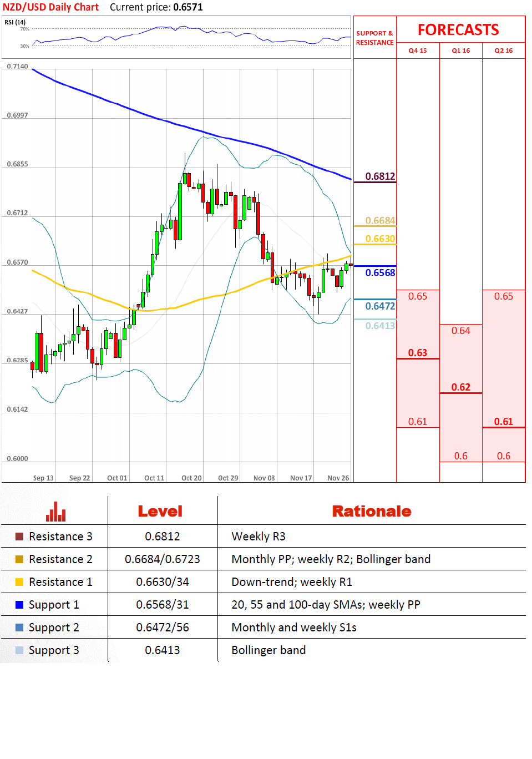Image resolution: width=532 pixels, height=759 pixels.
Task: Click the NZD/USD Daily Chart title
Action: 50,7
